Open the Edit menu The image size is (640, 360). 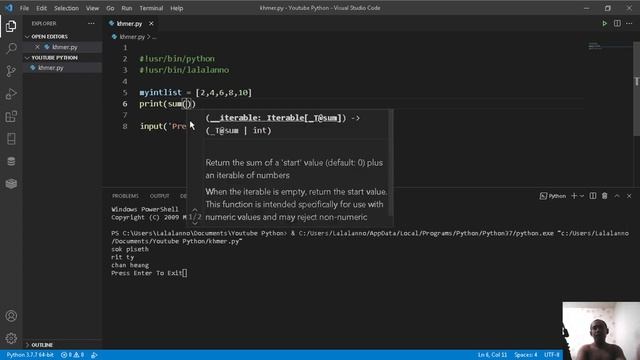(41, 8)
